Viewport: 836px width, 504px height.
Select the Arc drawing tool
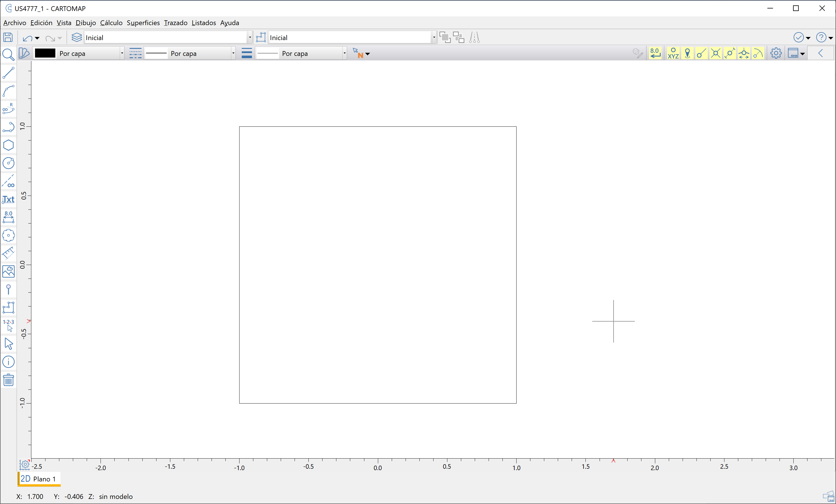pos(8,91)
